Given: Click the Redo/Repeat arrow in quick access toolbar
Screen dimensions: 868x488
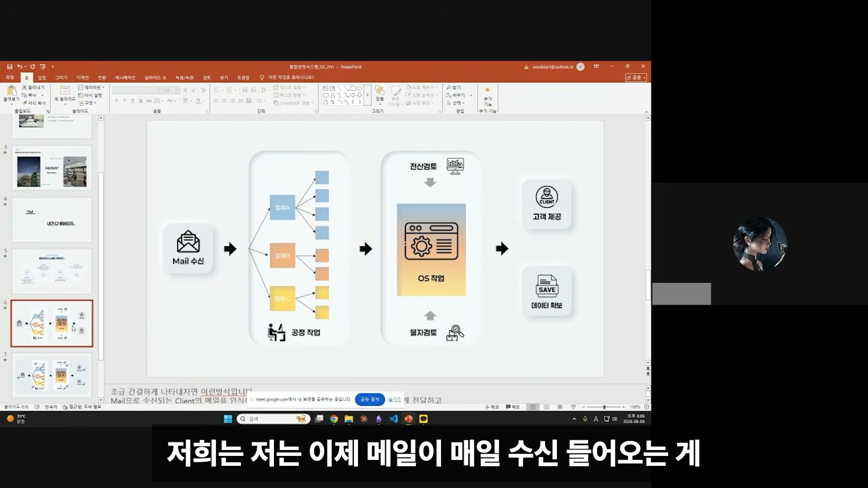Looking at the screenshot, I should point(33,66).
